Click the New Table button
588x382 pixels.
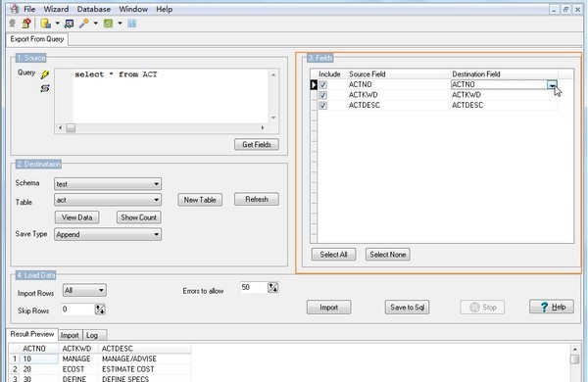[x=200, y=200]
